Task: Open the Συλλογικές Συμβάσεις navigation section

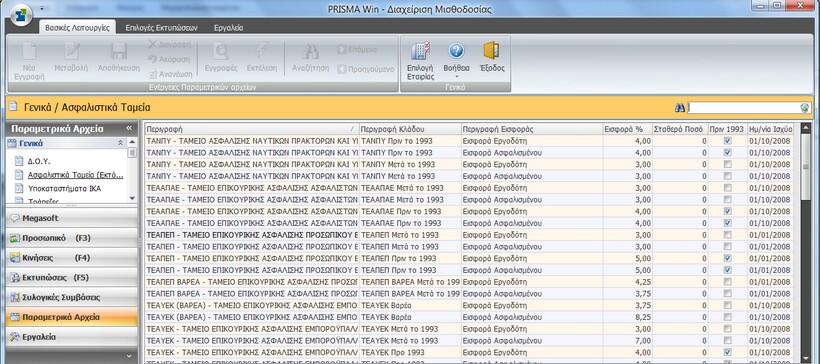Action: pyautogui.click(x=72, y=297)
